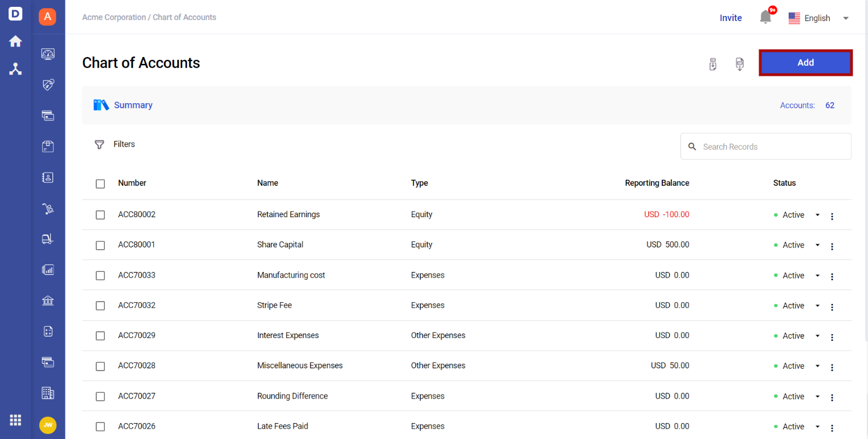Open the organization hierarchy icon
868x439 pixels.
[15, 69]
